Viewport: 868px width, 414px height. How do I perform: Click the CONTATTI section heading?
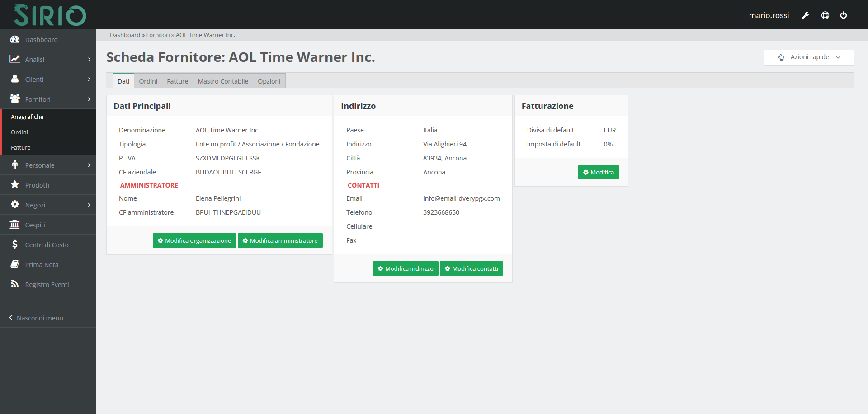(x=363, y=185)
